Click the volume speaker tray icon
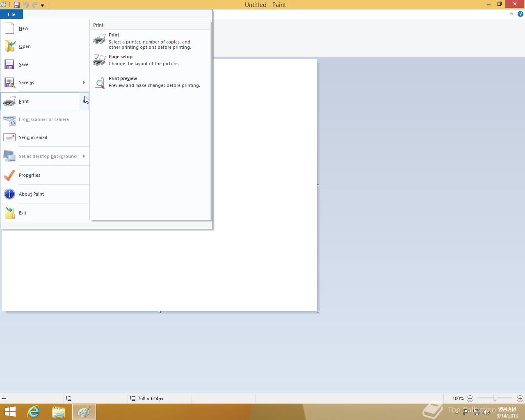Screen dimensions: 525x420 [x=486, y=412]
